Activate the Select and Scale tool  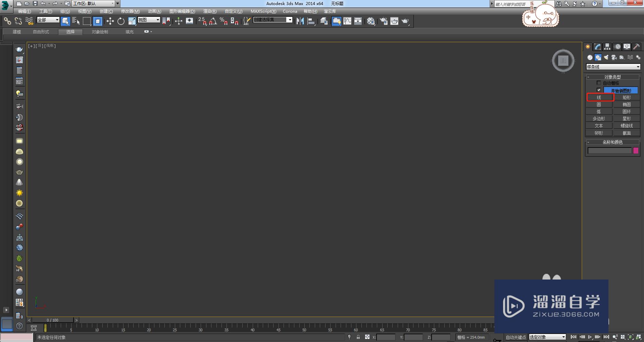click(x=132, y=21)
